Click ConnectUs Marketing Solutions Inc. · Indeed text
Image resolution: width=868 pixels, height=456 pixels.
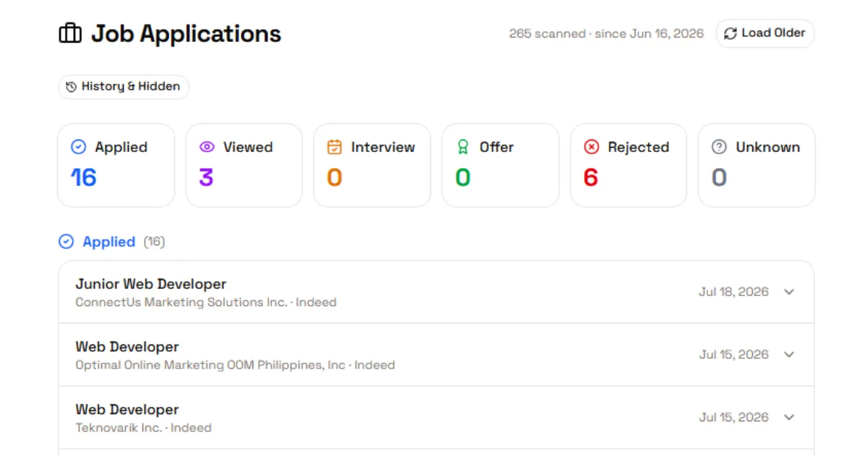[x=206, y=303]
